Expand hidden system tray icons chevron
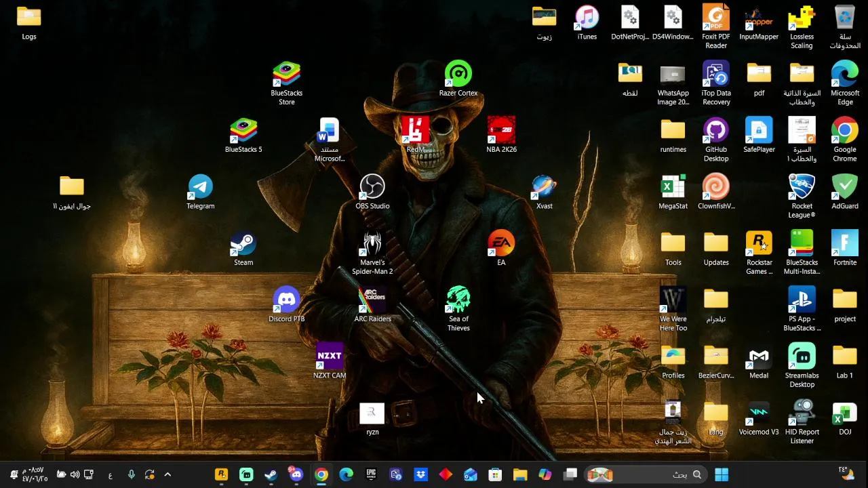This screenshot has width=868, height=488. pyautogui.click(x=167, y=474)
